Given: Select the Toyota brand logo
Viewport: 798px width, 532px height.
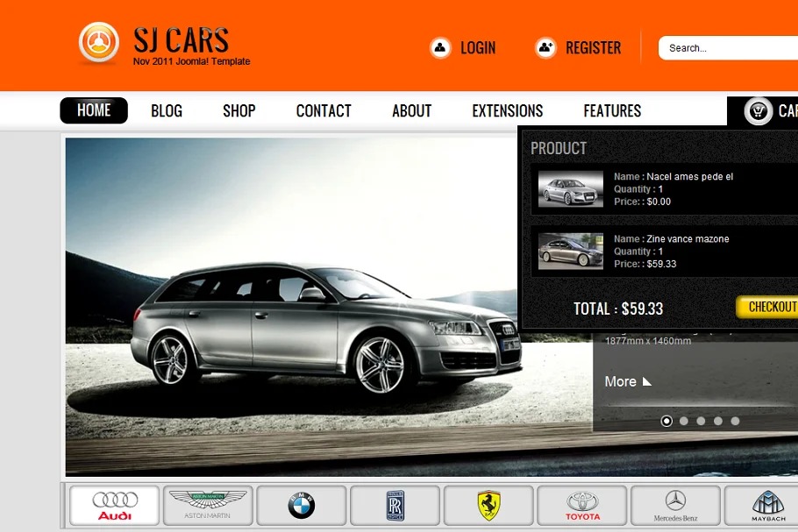Looking at the screenshot, I should [582, 506].
